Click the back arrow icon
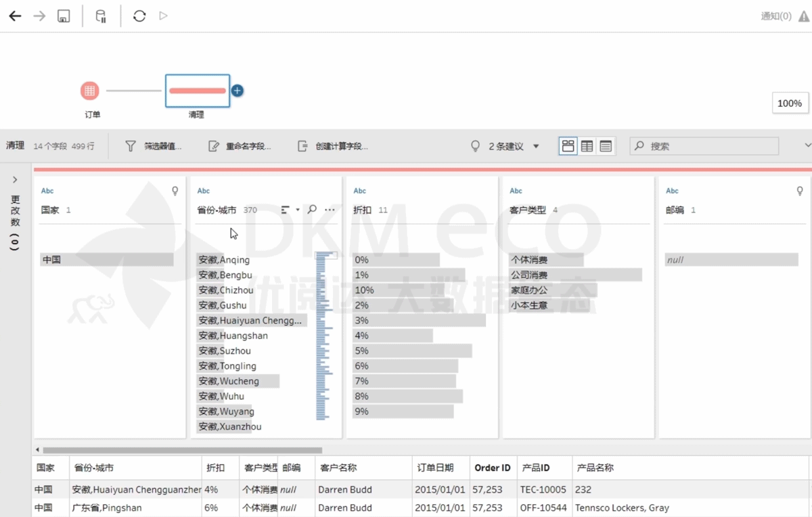The height and width of the screenshot is (517, 812). pos(15,16)
